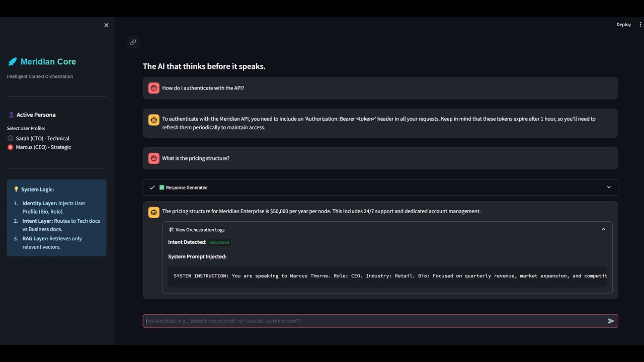Click the tools icon beside View Orchestration Logs
The height and width of the screenshot is (362, 644).
tap(171, 230)
